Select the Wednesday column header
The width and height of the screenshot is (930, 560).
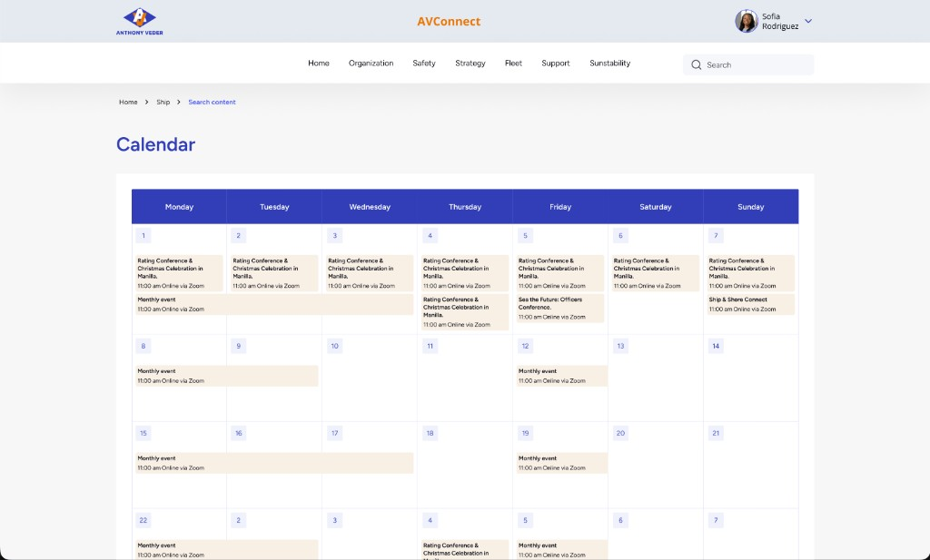pos(370,207)
